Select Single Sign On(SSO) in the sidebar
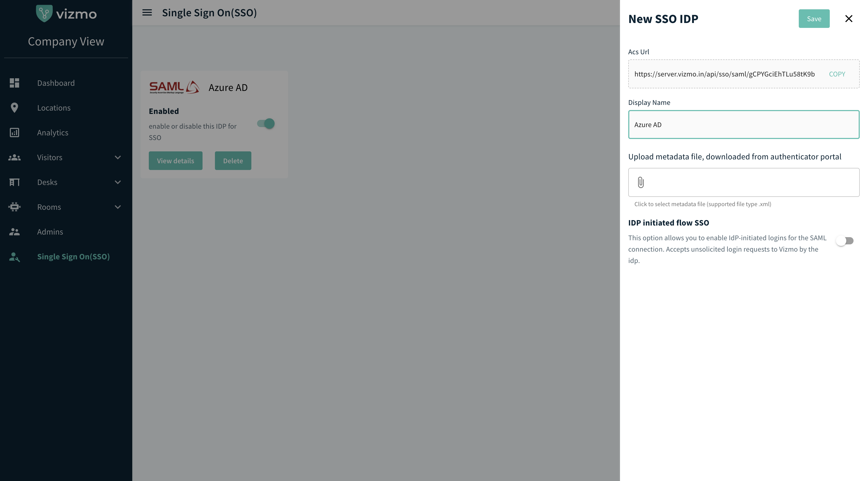Viewport: 868px width, 481px height. point(73,256)
